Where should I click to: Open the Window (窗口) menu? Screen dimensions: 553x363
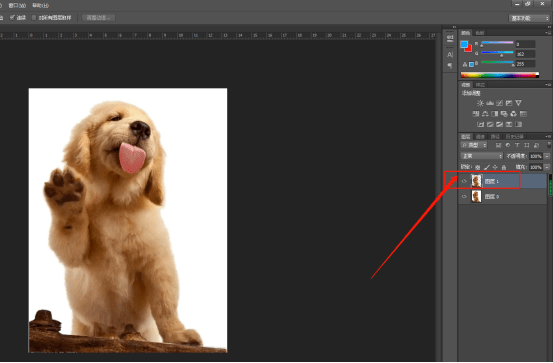click(x=17, y=5)
